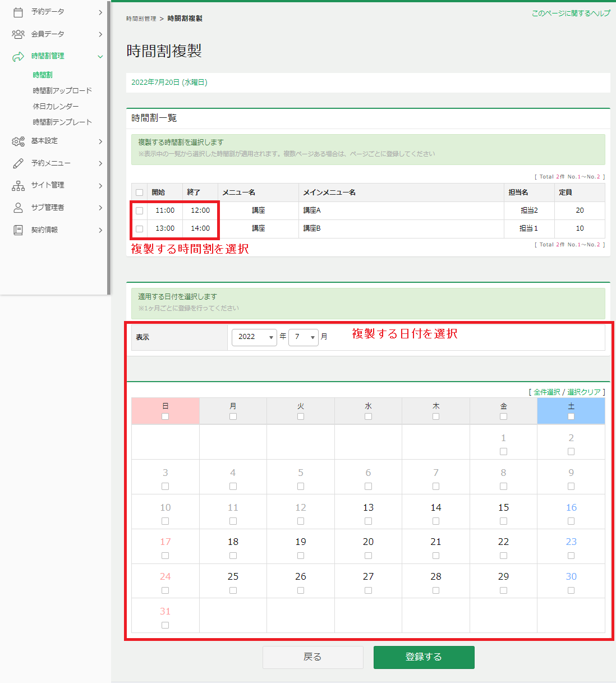Click the 全件選択 link

point(547,392)
